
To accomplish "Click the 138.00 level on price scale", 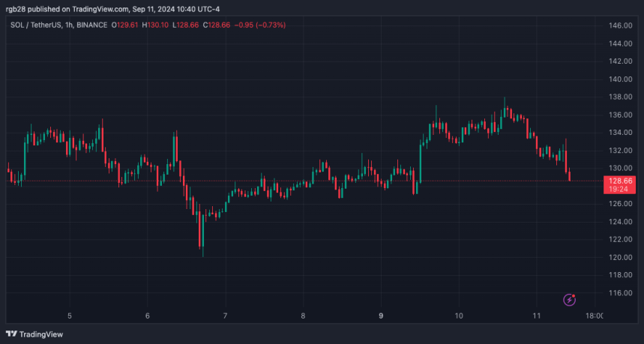I will (x=620, y=97).
